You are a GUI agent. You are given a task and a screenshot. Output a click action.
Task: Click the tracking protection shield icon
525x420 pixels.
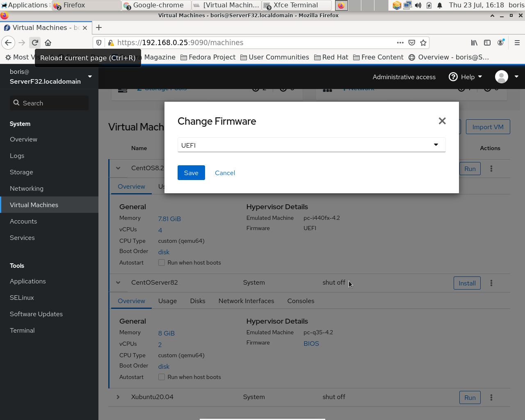(98, 43)
